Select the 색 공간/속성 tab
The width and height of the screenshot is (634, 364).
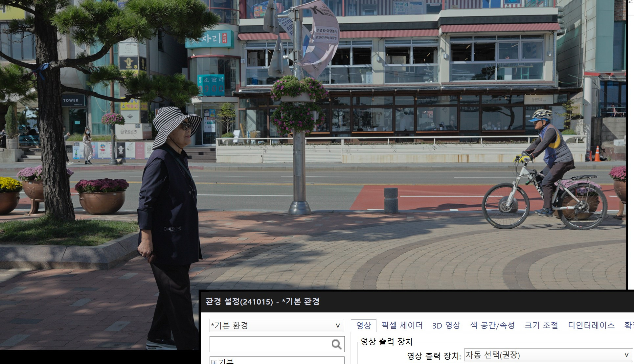tap(492, 326)
